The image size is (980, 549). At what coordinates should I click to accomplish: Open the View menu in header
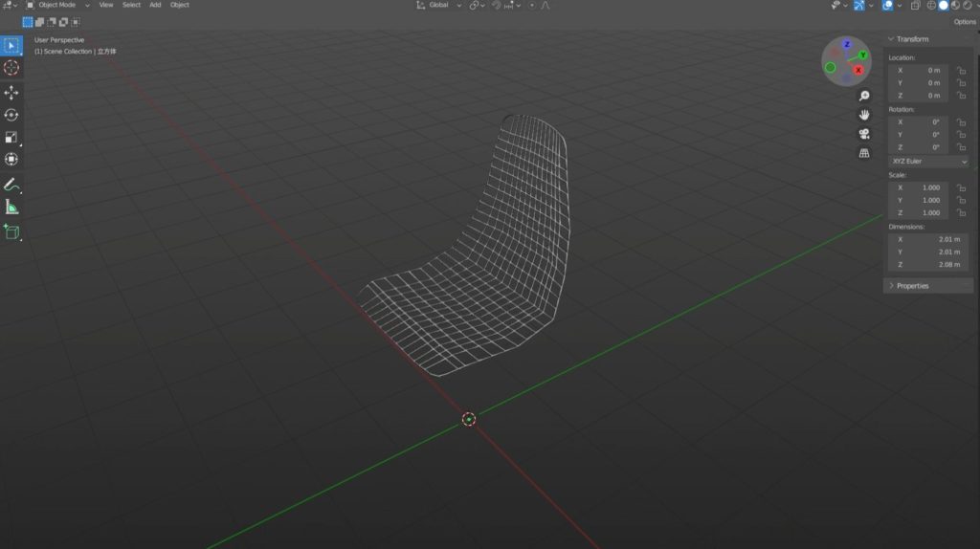tap(105, 5)
